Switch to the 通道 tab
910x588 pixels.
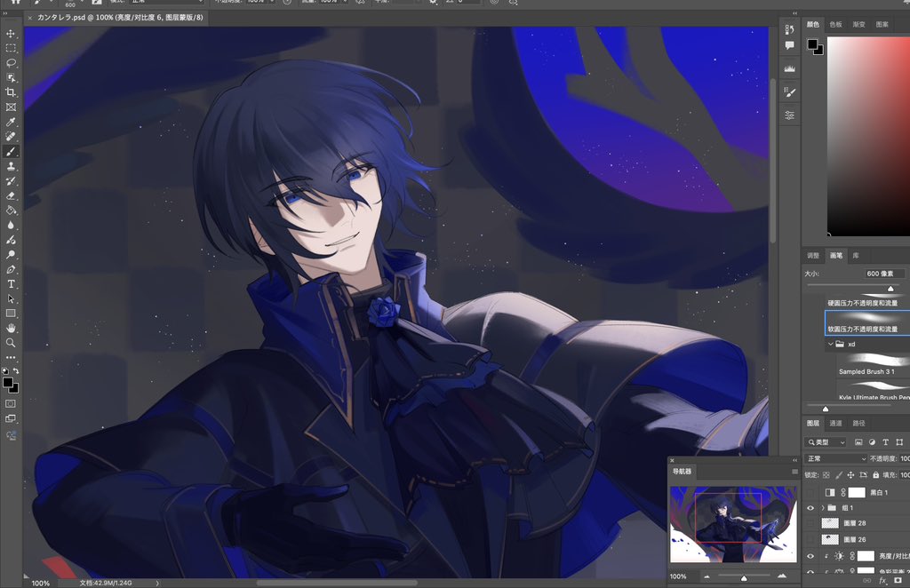835,424
